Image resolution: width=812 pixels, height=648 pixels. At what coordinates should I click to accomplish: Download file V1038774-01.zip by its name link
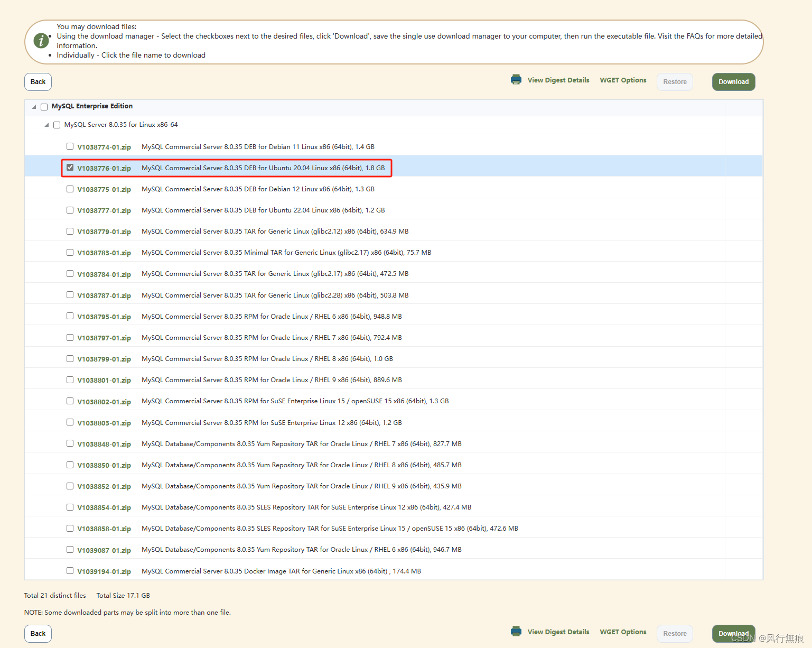(104, 147)
